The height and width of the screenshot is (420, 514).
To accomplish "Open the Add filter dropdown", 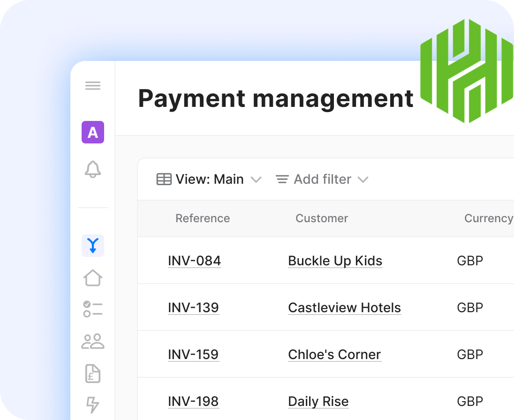I will [x=322, y=180].
